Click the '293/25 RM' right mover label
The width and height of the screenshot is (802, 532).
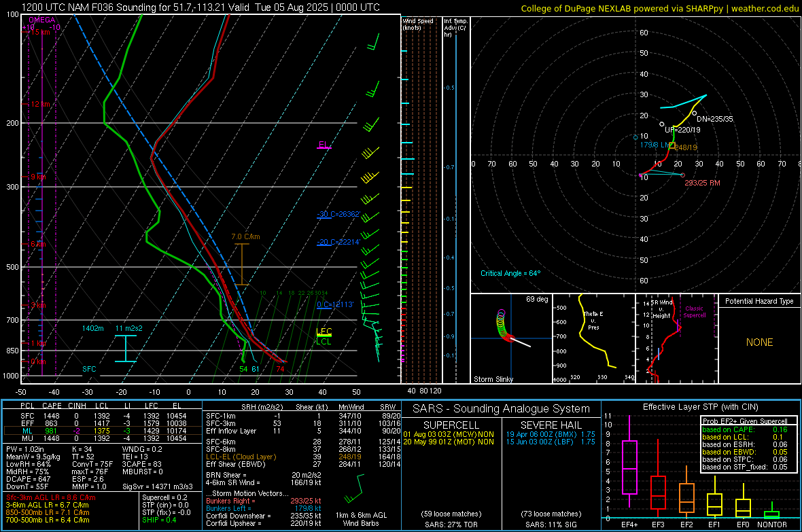(702, 183)
